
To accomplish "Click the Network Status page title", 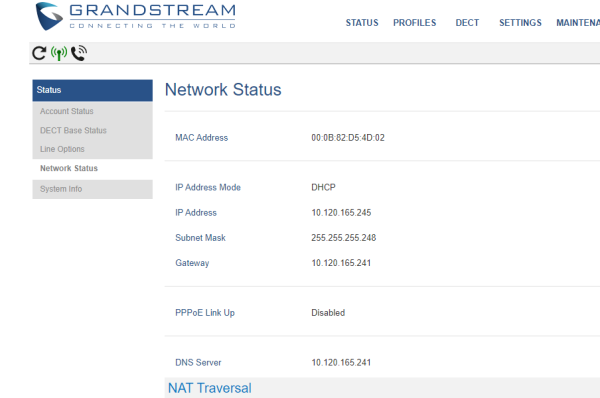I will click(x=223, y=90).
